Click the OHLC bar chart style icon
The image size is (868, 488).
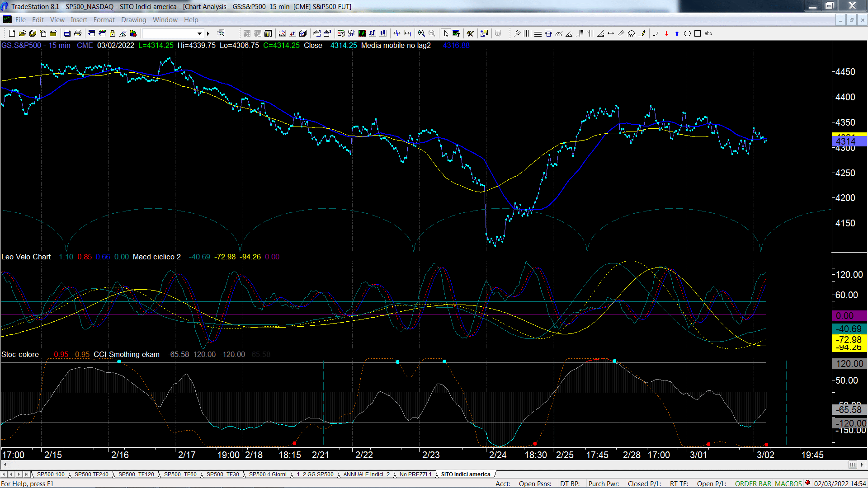(373, 33)
